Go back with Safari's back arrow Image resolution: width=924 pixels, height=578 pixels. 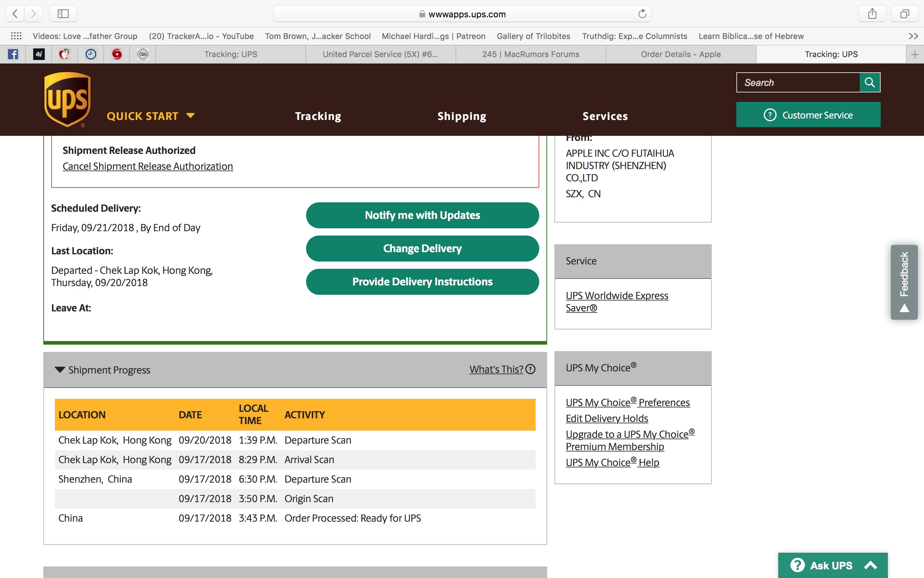[x=15, y=14]
